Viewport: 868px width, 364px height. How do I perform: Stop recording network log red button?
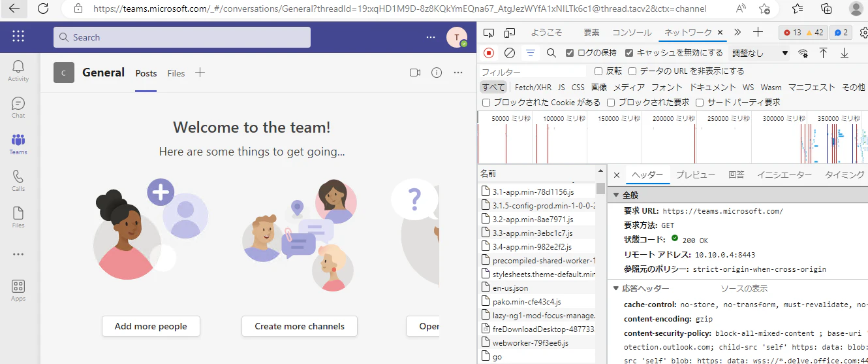click(489, 53)
